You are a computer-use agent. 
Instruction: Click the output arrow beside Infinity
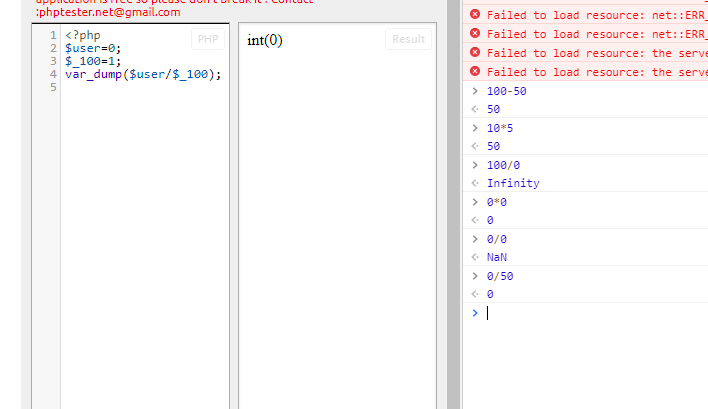(x=475, y=183)
